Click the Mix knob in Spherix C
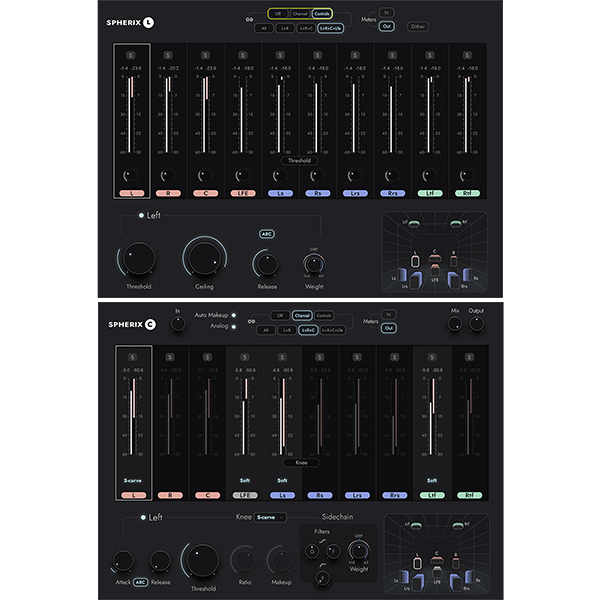This screenshot has width=600, height=600. click(455, 325)
